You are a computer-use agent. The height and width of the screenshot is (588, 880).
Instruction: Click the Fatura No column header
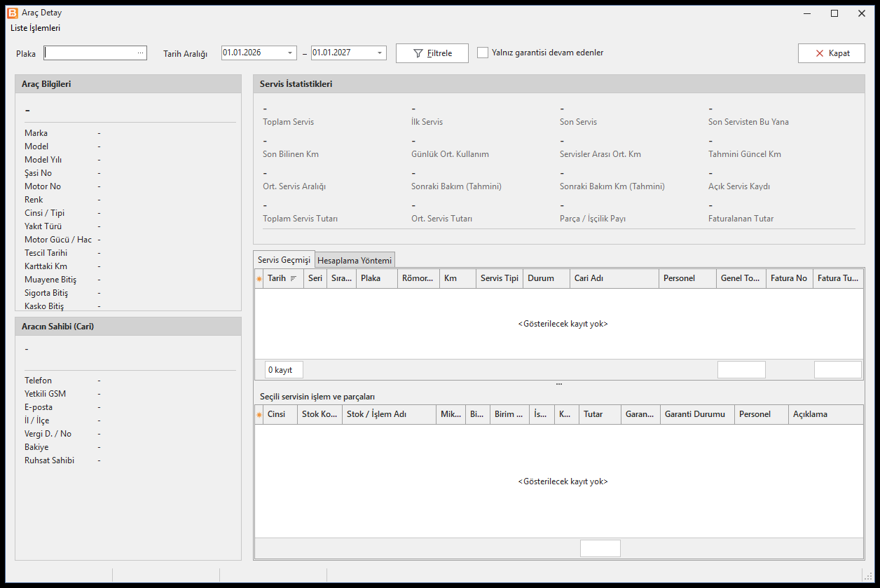click(x=790, y=278)
